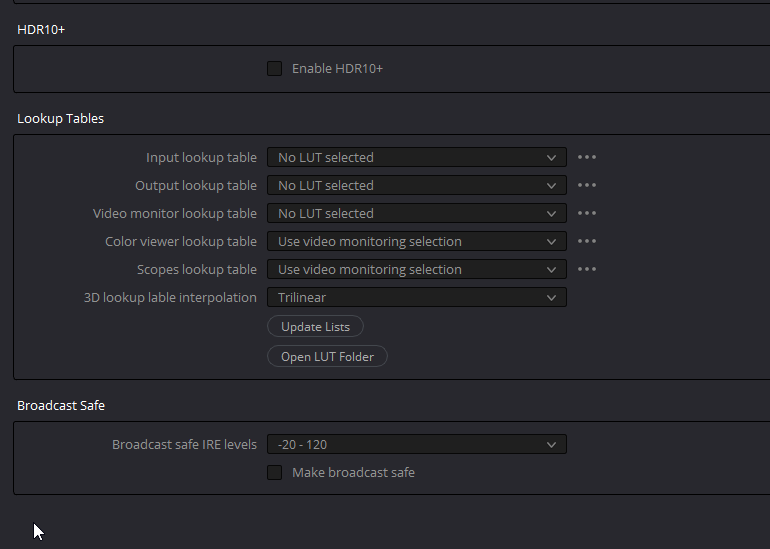
Task: Click the HDR10+ section heading
Action: [x=41, y=30]
